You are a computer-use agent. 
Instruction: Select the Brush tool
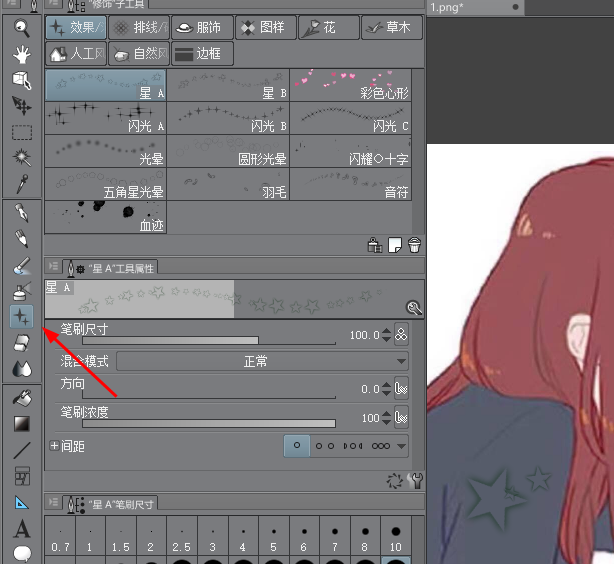click(x=22, y=265)
